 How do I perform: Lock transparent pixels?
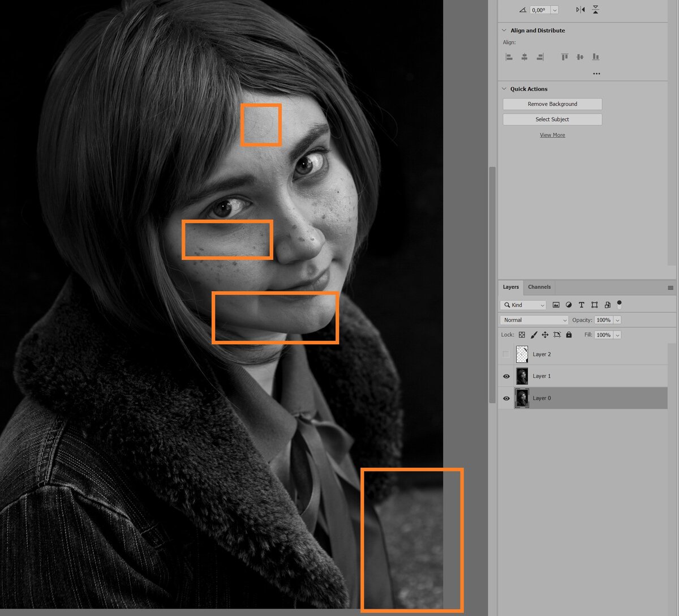pos(522,335)
